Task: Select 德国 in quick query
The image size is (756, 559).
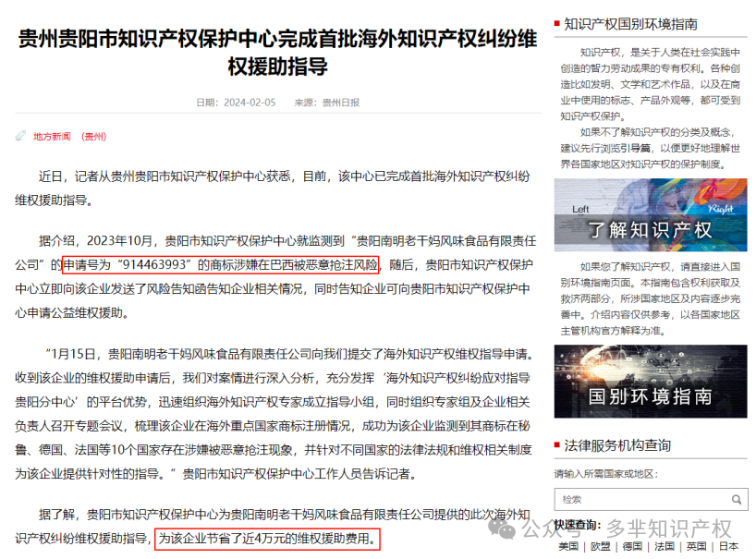Action: click(632, 546)
